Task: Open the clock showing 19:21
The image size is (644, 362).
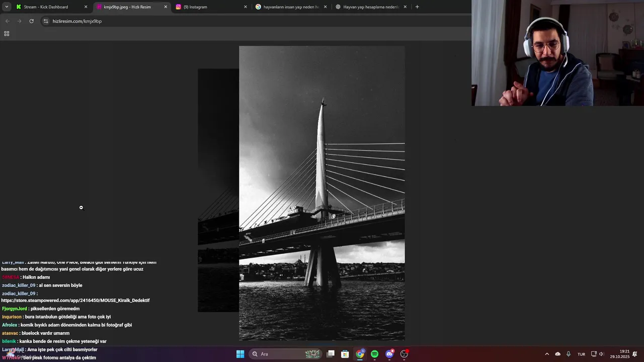Action: pyautogui.click(x=620, y=354)
